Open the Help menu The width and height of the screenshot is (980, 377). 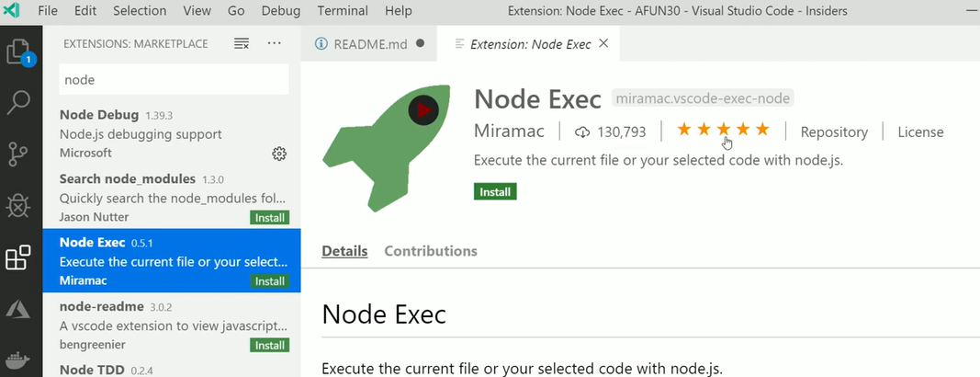398,11
